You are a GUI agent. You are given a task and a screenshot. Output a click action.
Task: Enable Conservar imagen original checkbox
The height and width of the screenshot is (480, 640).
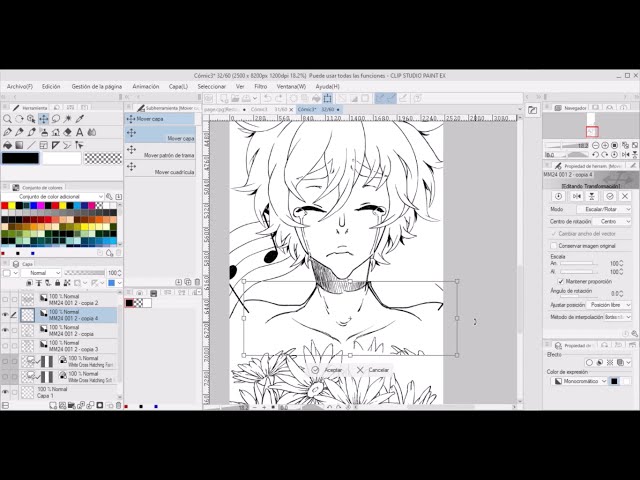tap(554, 246)
